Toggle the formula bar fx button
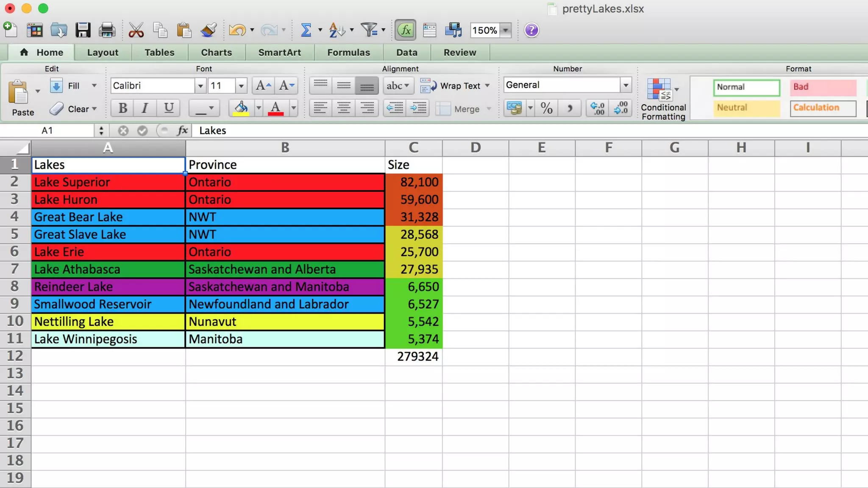868x488 pixels. pyautogui.click(x=405, y=30)
